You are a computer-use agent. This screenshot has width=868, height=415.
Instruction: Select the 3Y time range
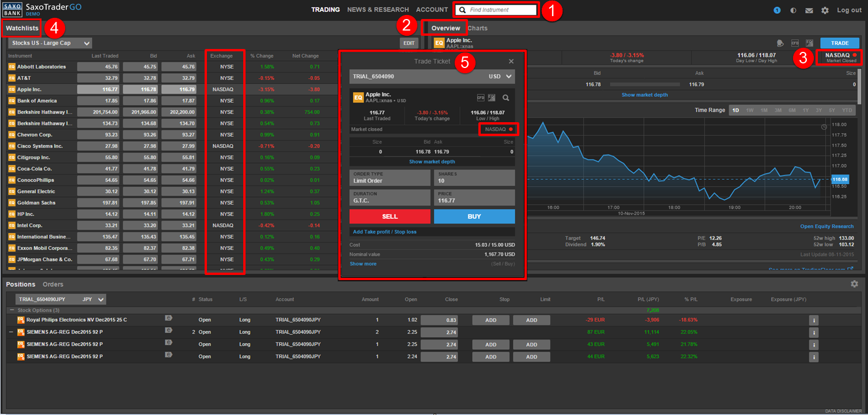click(819, 110)
